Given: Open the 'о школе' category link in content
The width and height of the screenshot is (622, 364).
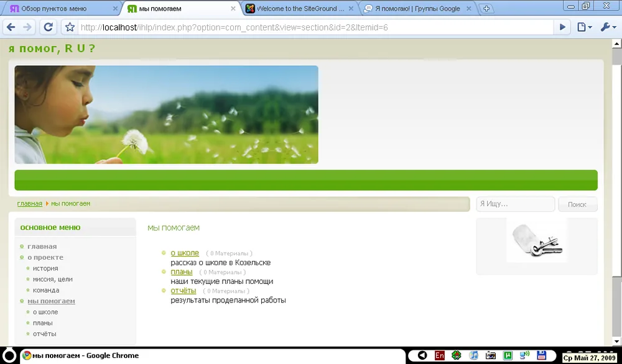Looking at the screenshot, I should 185,253.
